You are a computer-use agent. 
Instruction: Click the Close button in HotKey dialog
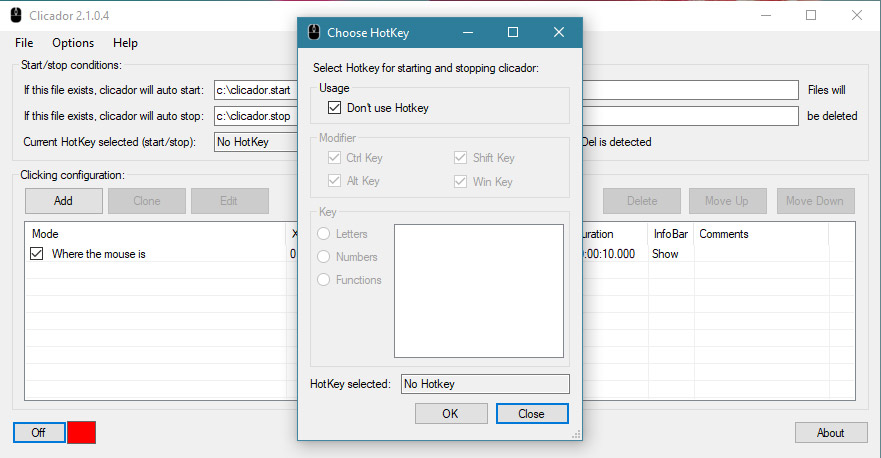click(x=531, y=414)
